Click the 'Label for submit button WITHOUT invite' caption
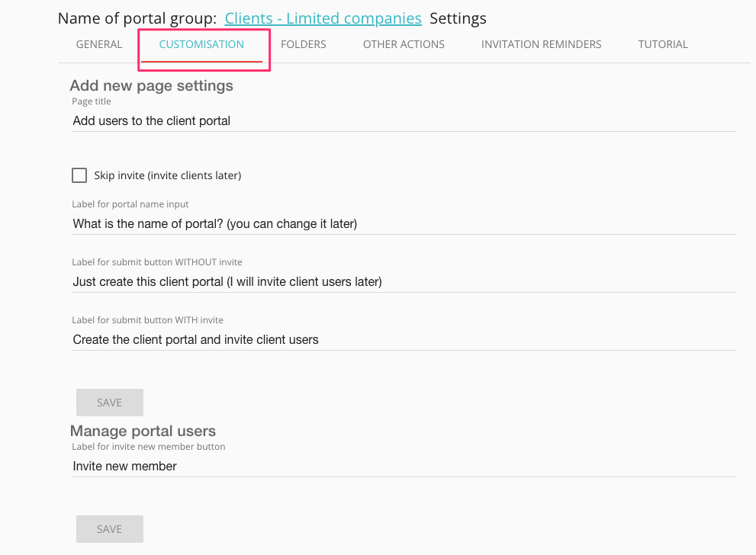This screenshot has width=756, height=555. 157,262
